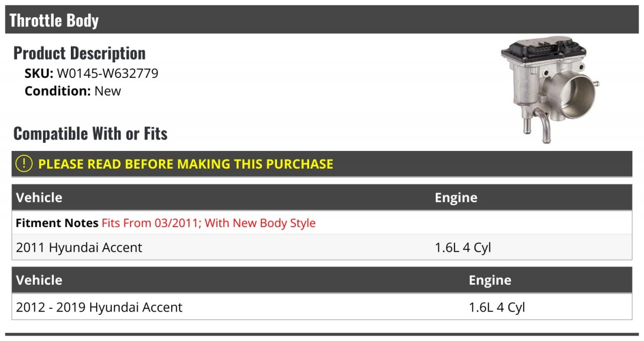This screenshot has width=644, height=341.
Task: Click the Engine header in the 2012 - 2019 table
Action: tap(489, 280)
